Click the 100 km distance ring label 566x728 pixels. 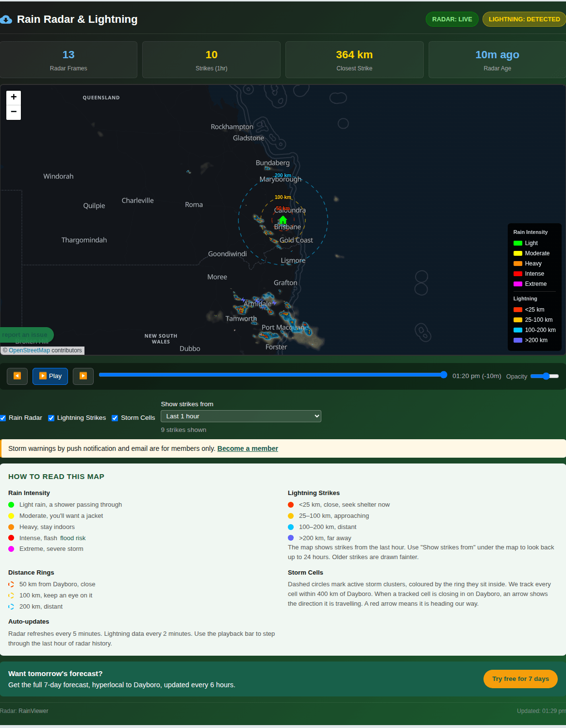[283, 198]
